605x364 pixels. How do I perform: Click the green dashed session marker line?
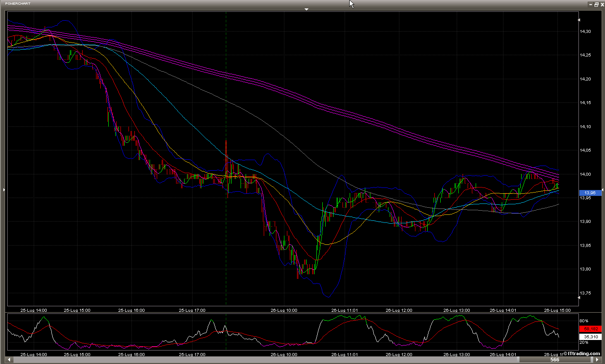tap(226, 158)
